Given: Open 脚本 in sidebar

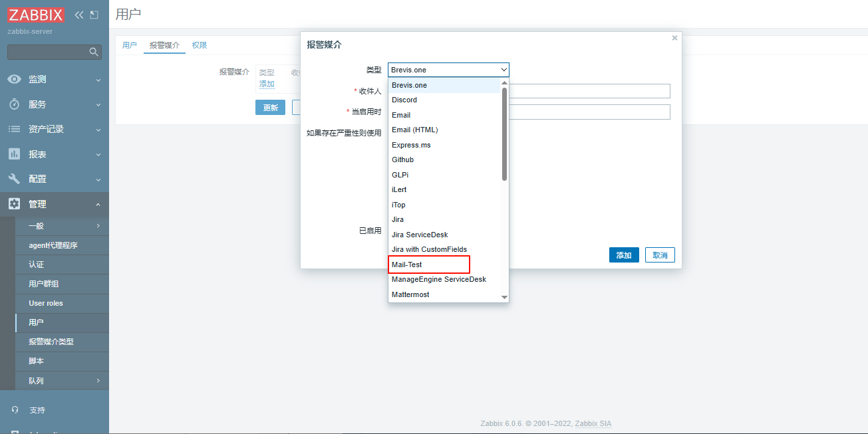Looking at the screenshot, I should pos(62,361).
